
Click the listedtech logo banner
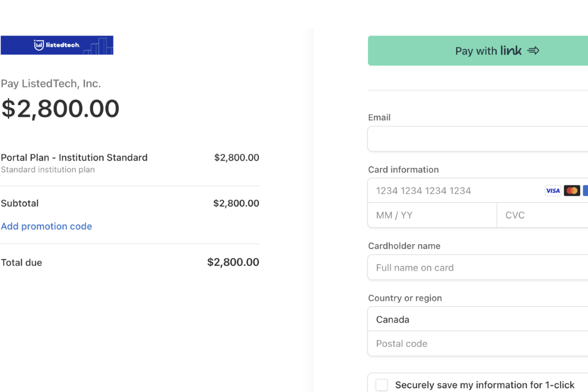[57, 45]
